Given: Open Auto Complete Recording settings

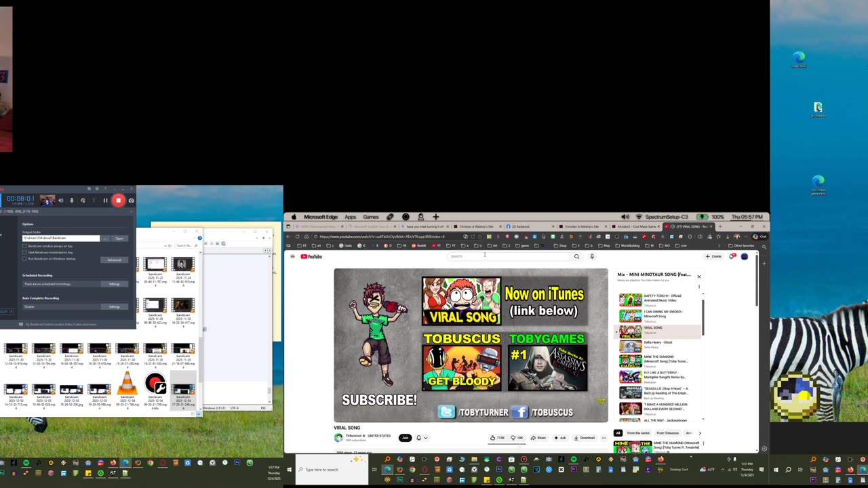Looking at the screenshot, I should 114,306.
